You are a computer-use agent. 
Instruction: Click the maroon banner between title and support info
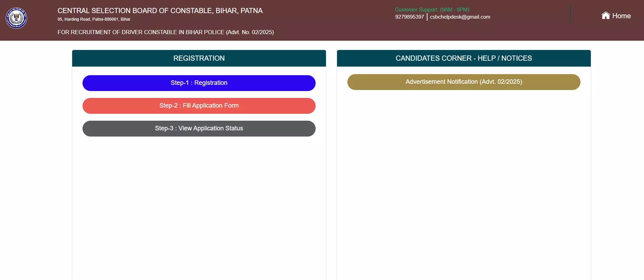(x=328, y=20)
